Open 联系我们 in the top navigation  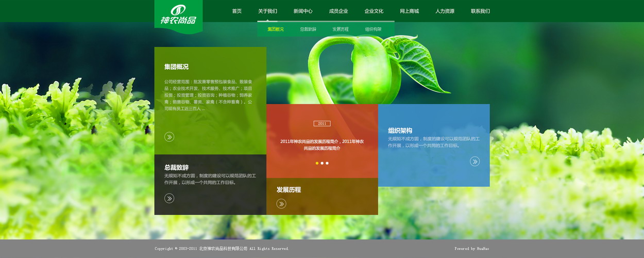coord(480,11)
